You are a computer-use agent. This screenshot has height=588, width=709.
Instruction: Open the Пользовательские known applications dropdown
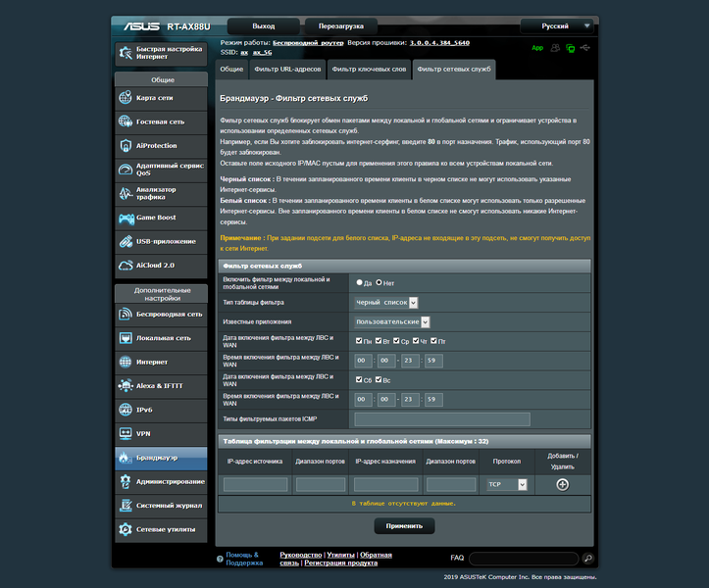[x=392, y=321]
